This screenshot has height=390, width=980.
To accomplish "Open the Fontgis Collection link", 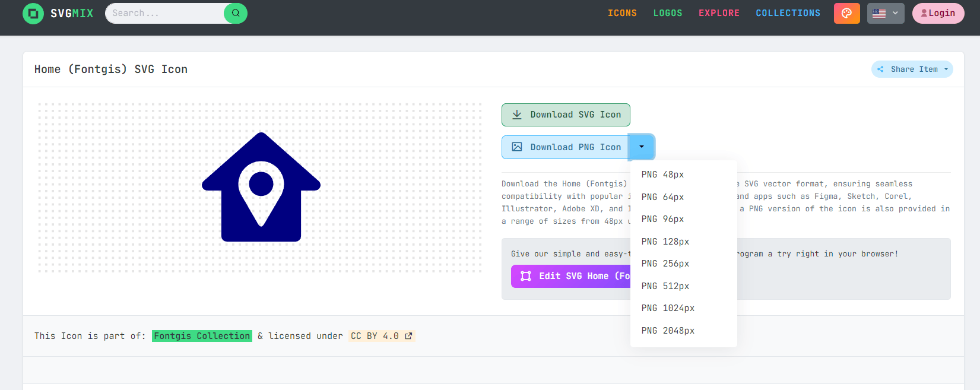I will [x=202, y=336].
